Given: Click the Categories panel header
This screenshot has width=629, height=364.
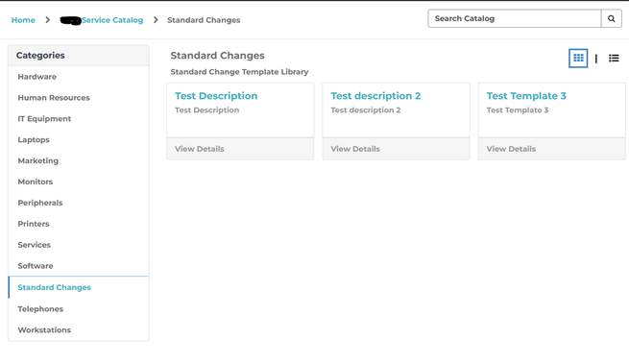Looking at the screenshot, I should tap(79, 56).
